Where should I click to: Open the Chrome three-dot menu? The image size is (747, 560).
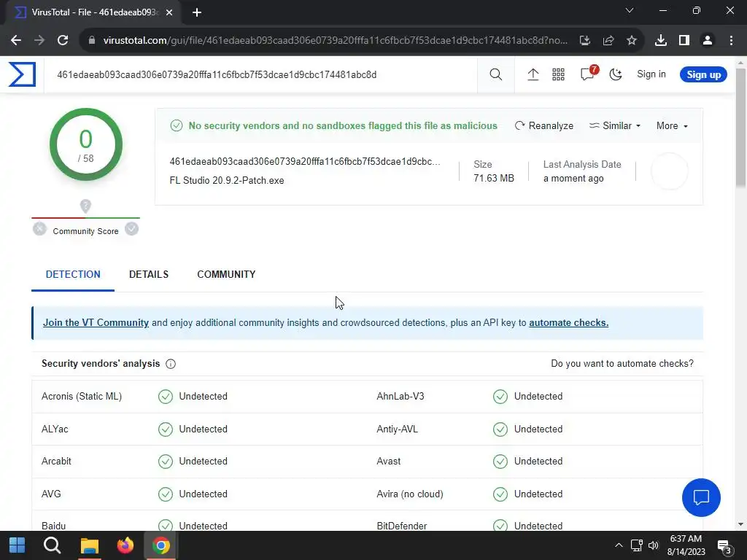point(731,41)
